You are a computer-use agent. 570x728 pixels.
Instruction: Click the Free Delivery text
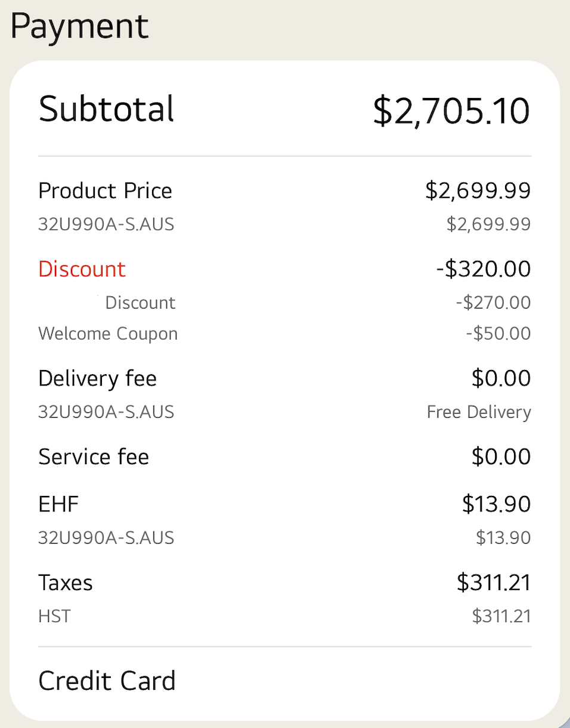[x=479, y=412]
